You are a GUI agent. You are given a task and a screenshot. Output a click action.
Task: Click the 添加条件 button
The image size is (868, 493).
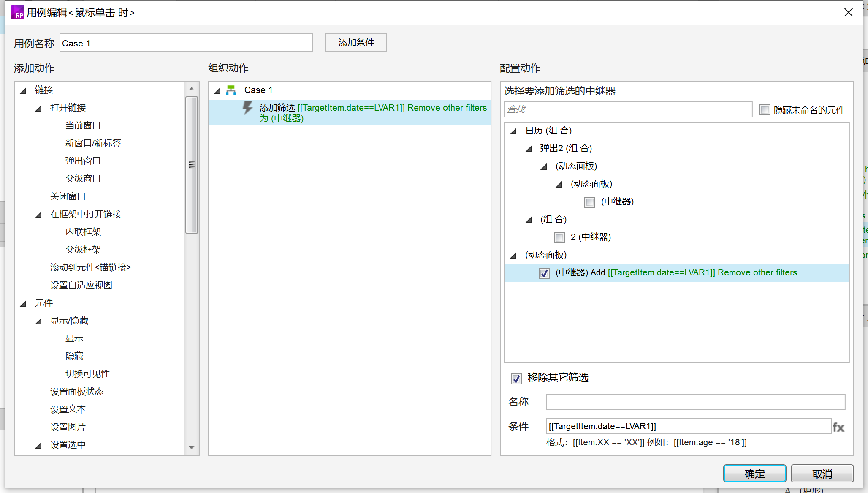pos(356,42)
